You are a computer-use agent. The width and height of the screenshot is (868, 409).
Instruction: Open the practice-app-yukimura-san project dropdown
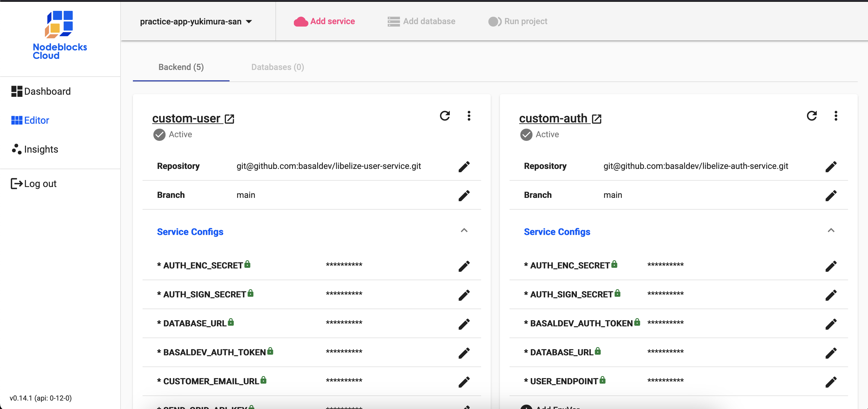click(x=196, y=21)
